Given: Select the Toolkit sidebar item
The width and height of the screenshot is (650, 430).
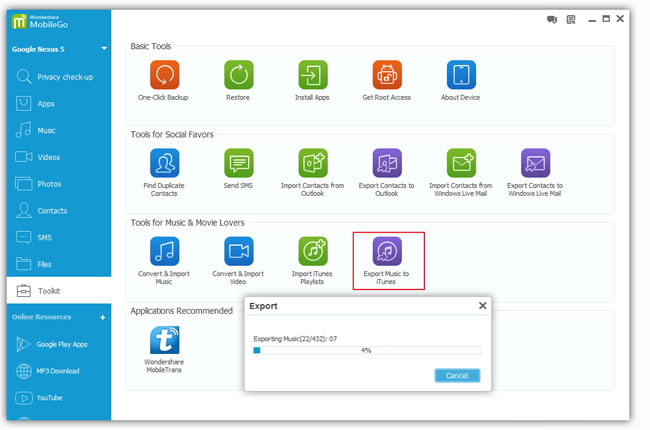Looking at the screenshot, I should [x=59, y=291].
